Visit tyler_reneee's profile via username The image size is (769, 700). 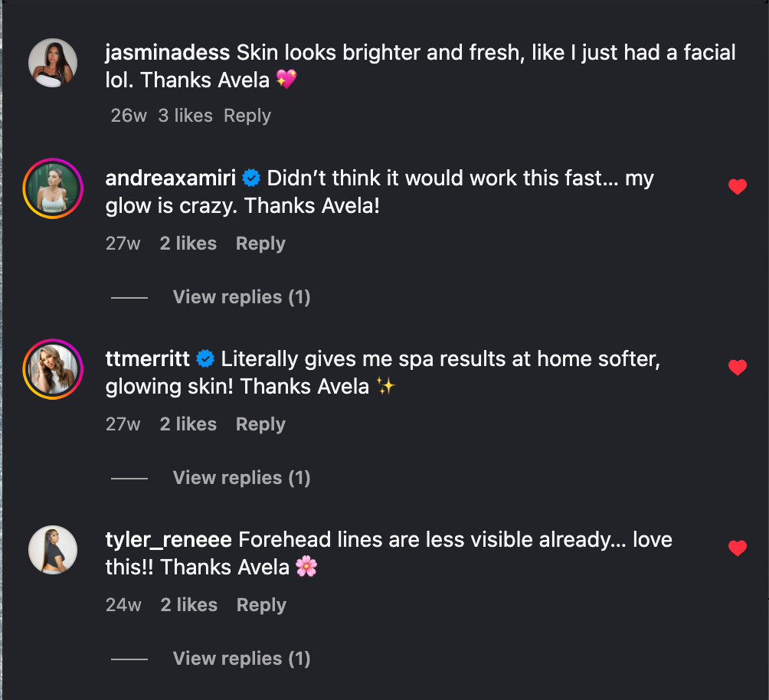[169, 540]
